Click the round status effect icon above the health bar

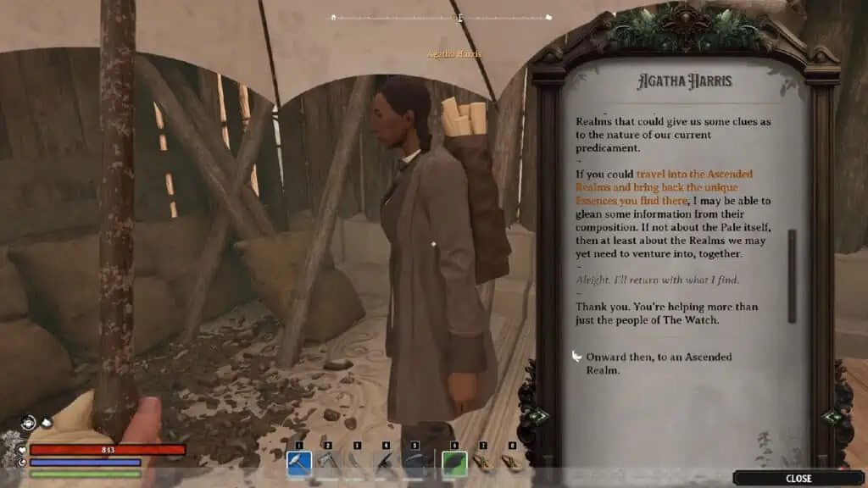(28, 423)
